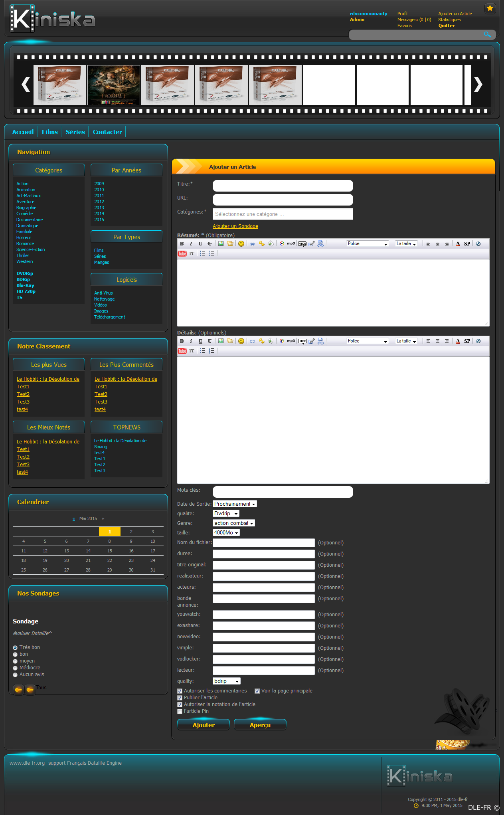Add a numbered list in the Résumé editor
This screenshot has width=504, height=815.
pyautogui.click(x=211, y=253)
